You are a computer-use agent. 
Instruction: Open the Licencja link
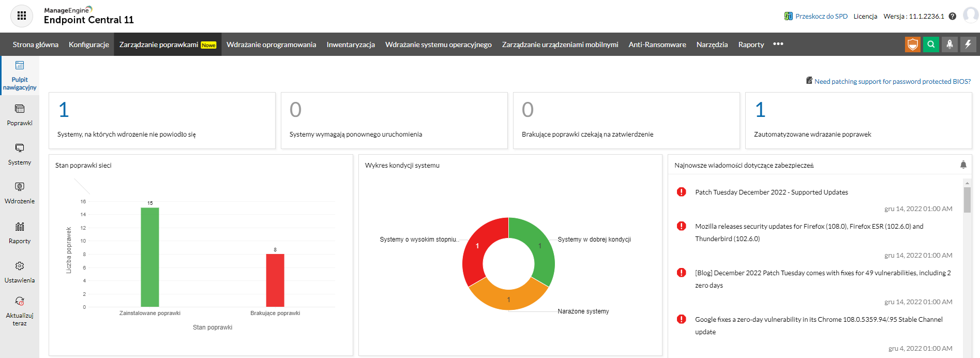pyautogui.click(x=865, y=16)
